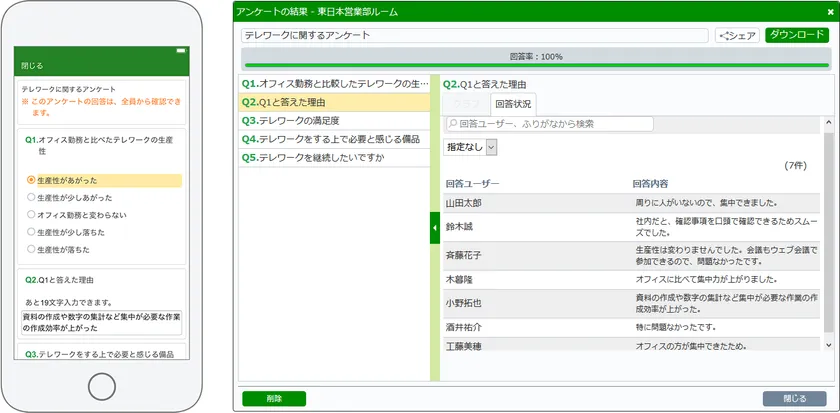The image size is (840, 413).
Task: Close the survey results dialog with X
Action: click(830, 12)
